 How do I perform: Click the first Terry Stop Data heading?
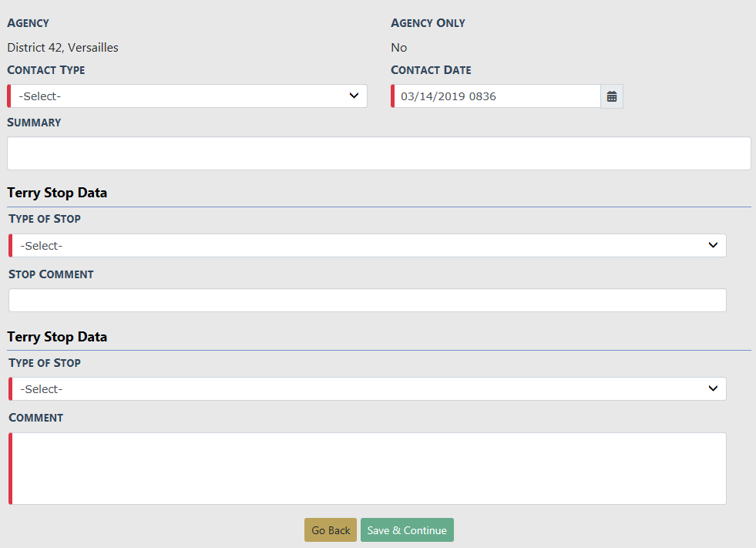[x=57, y=193]
